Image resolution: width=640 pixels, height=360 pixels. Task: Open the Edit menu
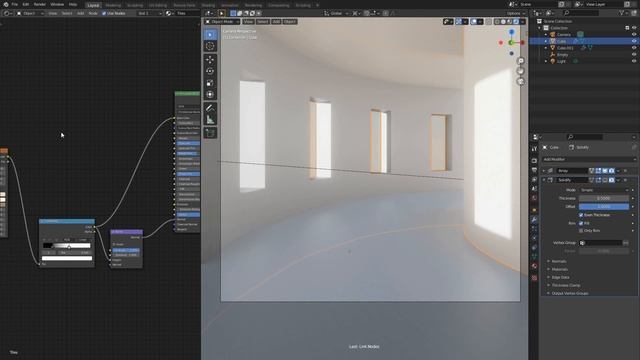click(x=26, y=4)
